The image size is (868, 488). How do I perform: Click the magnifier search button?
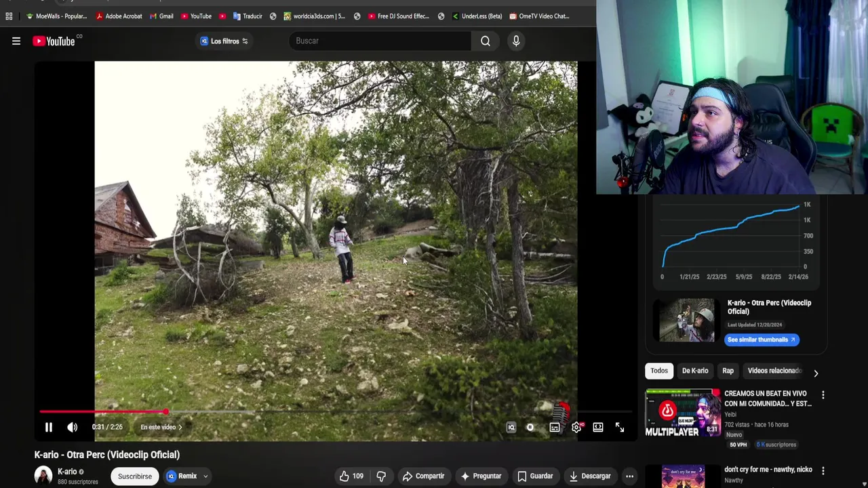click(486, 41)
